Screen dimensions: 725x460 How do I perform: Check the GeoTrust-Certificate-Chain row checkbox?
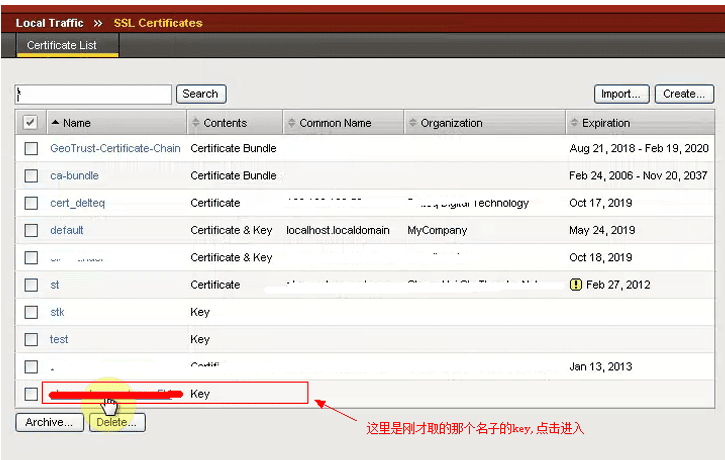pyautogui.click(x=31, y=148)
